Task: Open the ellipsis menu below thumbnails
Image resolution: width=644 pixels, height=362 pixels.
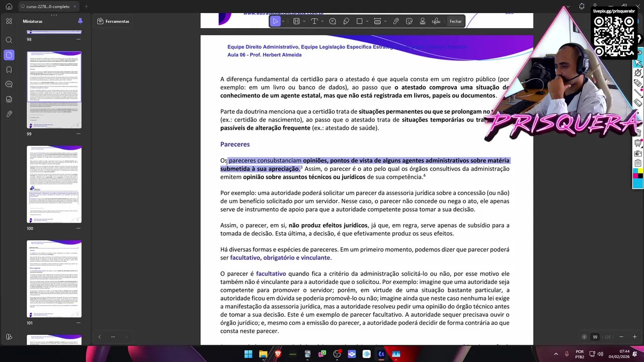Action: [x=113, y=337]
